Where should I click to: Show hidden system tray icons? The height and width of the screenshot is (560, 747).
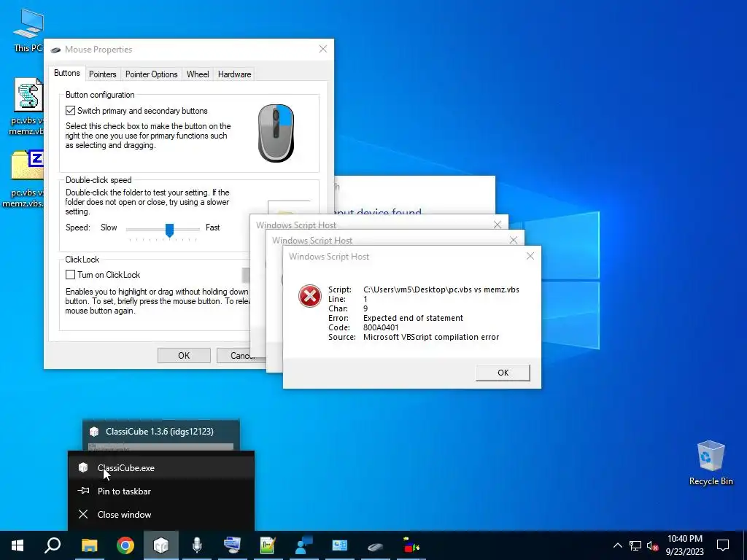pyautogui.click(x=617, y=545)
